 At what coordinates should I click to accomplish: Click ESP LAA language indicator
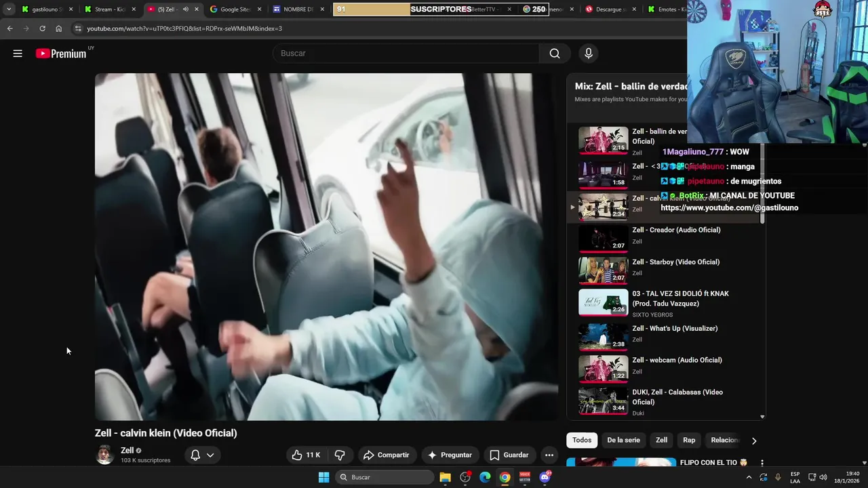[795, 477]
